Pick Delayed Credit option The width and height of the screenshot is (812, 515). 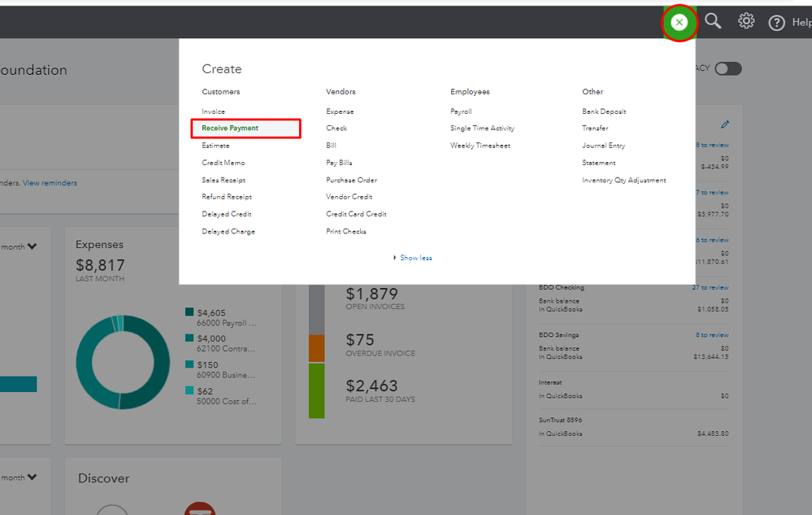coord(226,214)
